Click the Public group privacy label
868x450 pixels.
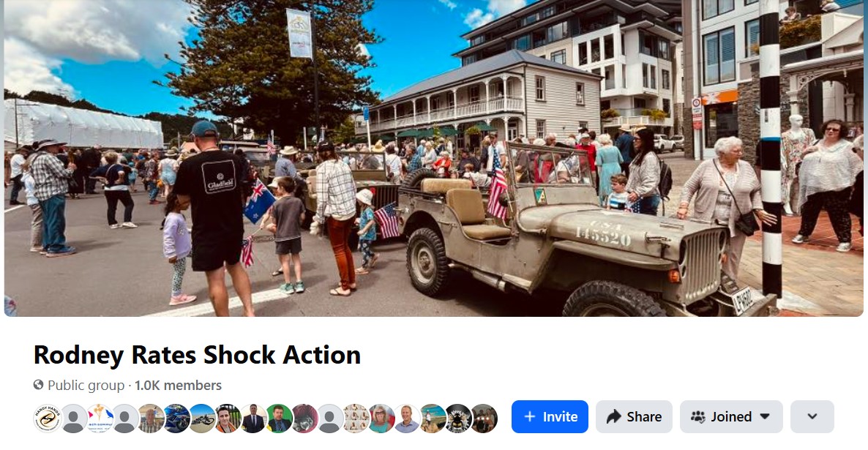point(86,385)
